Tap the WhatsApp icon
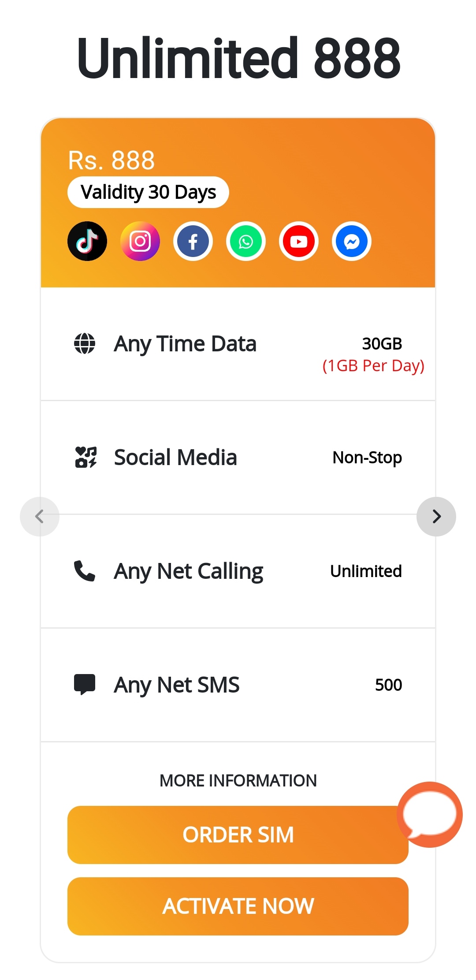 point(246,241)
